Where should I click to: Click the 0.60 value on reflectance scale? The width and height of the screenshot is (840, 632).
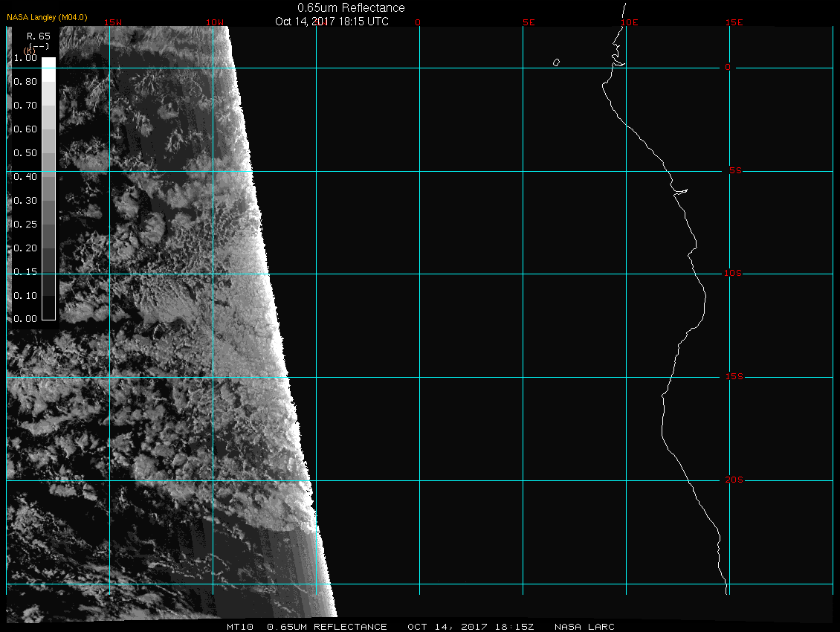pyautogui.click(x=25, y=129)
